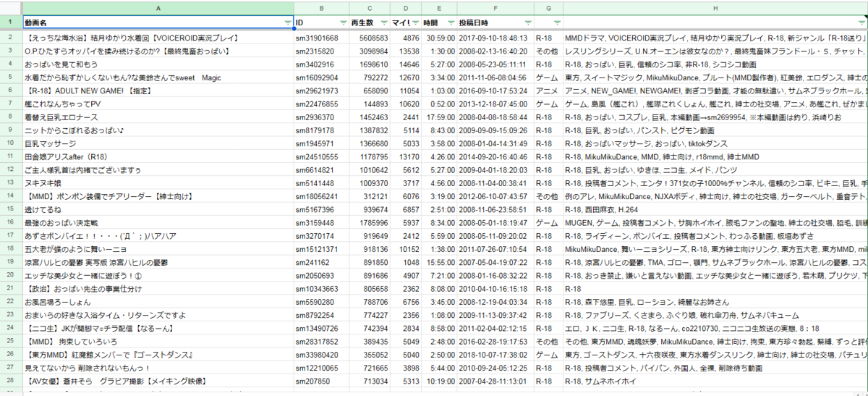
Task: Click tags cell starting with MUGEN
Action: click(715, 222)
